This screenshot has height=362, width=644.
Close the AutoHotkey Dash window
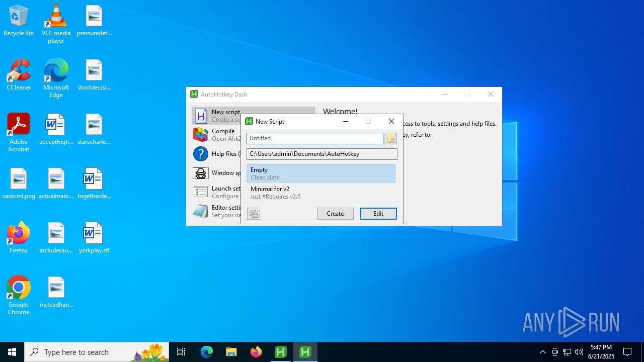pos(491,94)
